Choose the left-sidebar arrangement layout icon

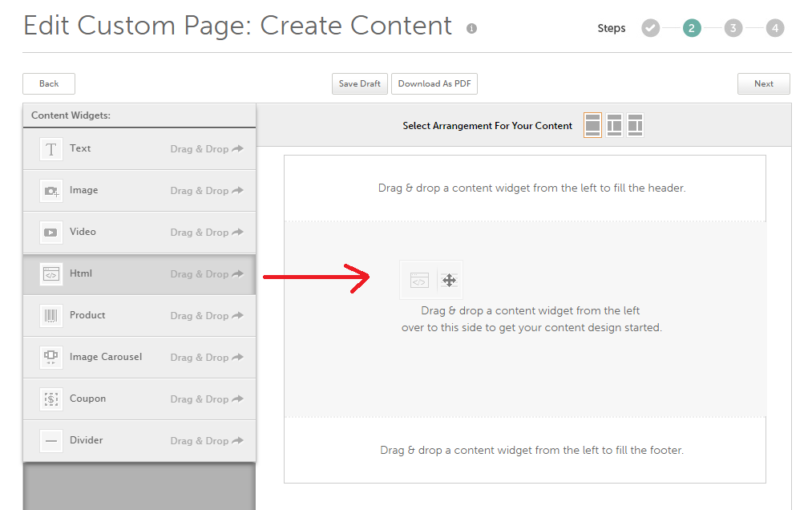click(614, 125)
